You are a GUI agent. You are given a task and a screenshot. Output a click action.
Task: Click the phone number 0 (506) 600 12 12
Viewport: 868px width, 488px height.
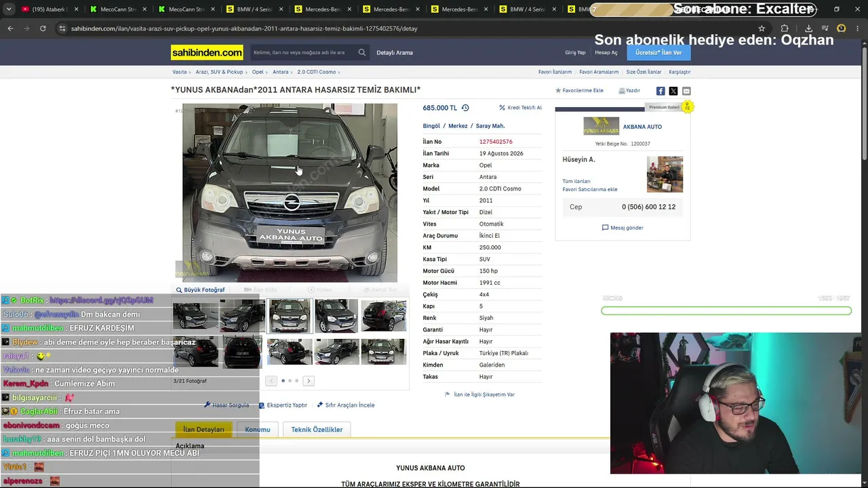point(648,207)
